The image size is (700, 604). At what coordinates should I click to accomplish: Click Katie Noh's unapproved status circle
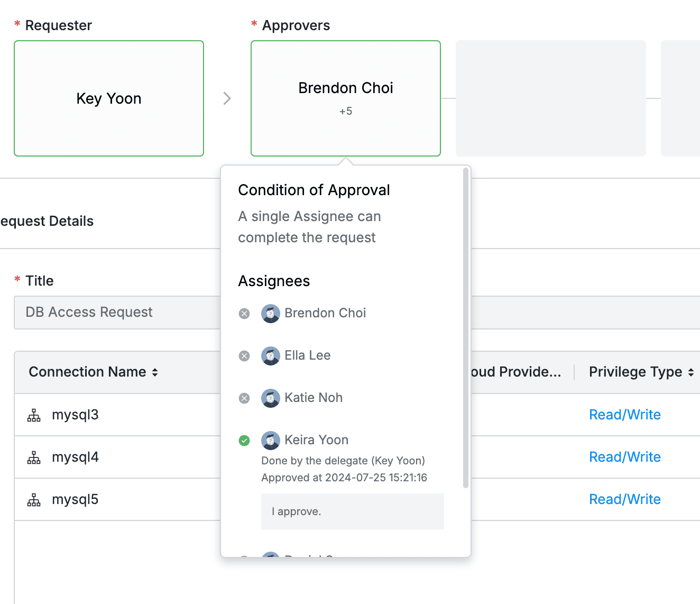click(244, 398)
